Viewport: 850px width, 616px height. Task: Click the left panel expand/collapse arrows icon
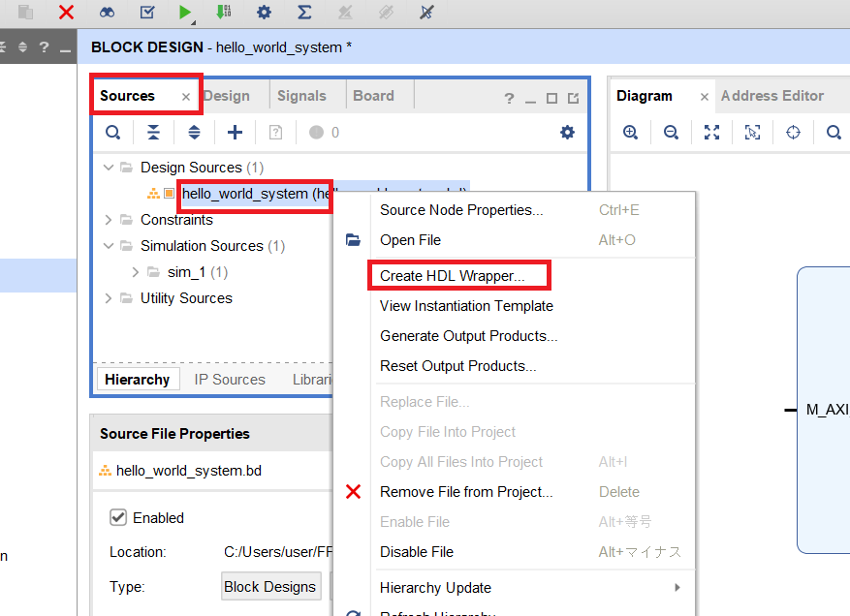pos(22,47)
